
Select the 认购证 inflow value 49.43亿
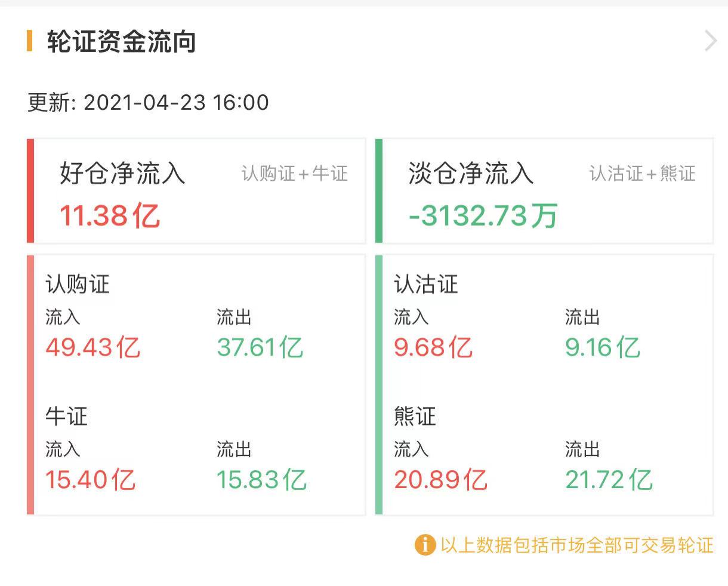93,347
